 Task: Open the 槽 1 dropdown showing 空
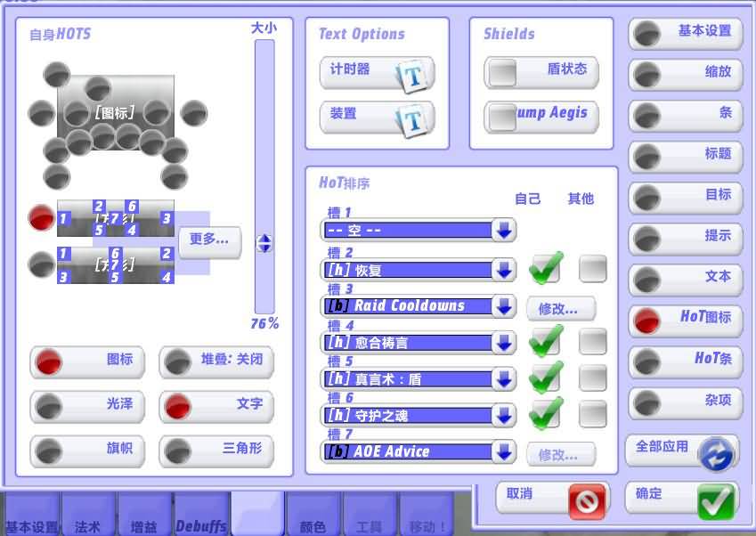(x=419, y=231)
